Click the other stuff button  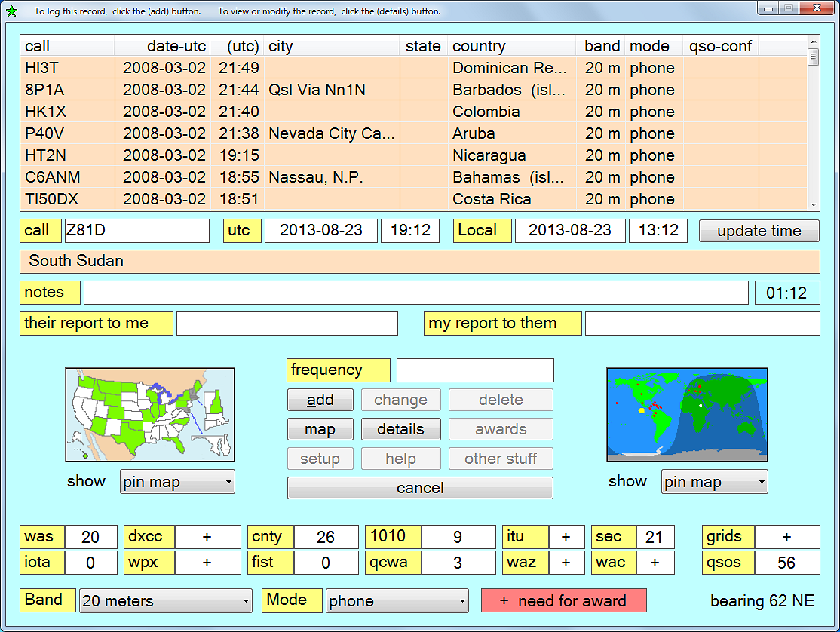[501, 459]
